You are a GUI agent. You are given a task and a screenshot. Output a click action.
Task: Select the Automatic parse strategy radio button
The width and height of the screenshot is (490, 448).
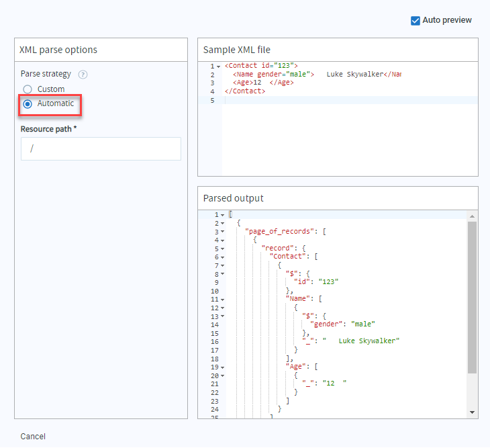(x=28, y=104)
